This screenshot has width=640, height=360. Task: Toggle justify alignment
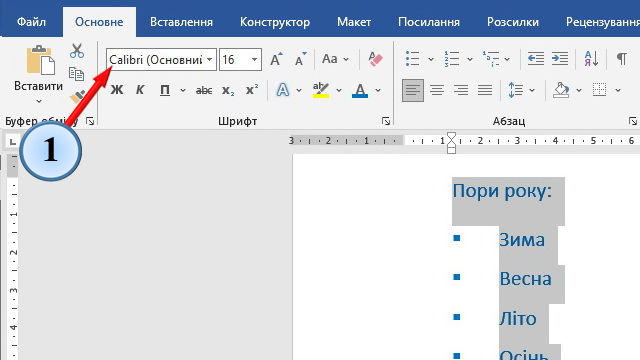[x=485, y=90]
